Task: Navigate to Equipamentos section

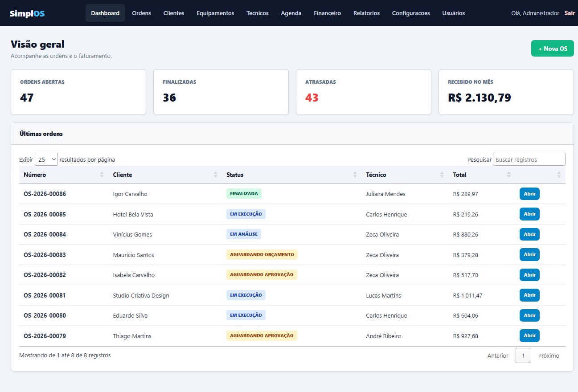Action: [215, 13]
